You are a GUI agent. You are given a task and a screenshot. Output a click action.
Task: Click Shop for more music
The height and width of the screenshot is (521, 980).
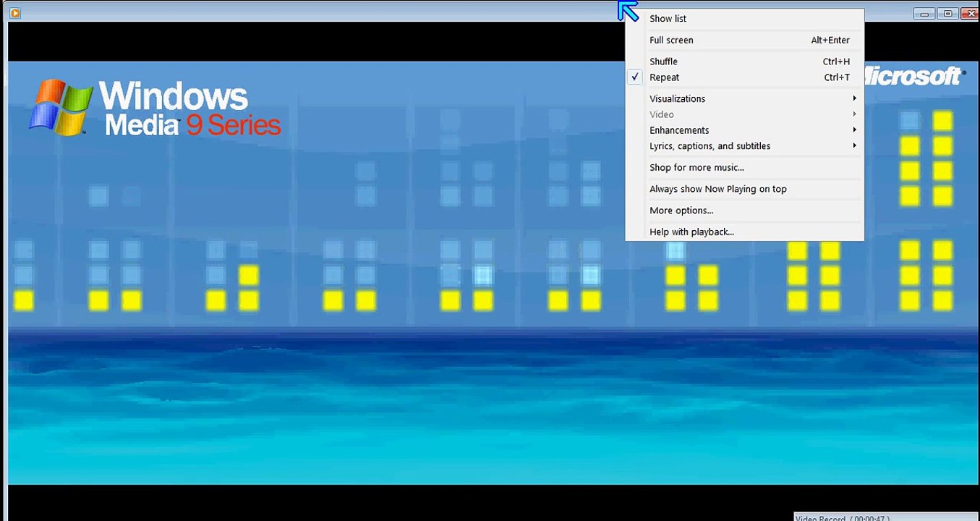click(745, 168)
